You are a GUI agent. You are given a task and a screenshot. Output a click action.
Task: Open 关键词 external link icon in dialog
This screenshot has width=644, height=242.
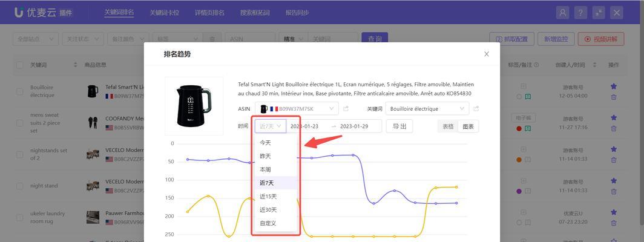476,109
